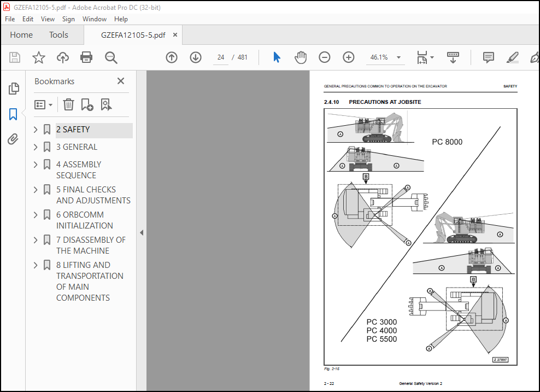Select the highlighter pen tool
The image size is (540, 392).
[513, 57]
